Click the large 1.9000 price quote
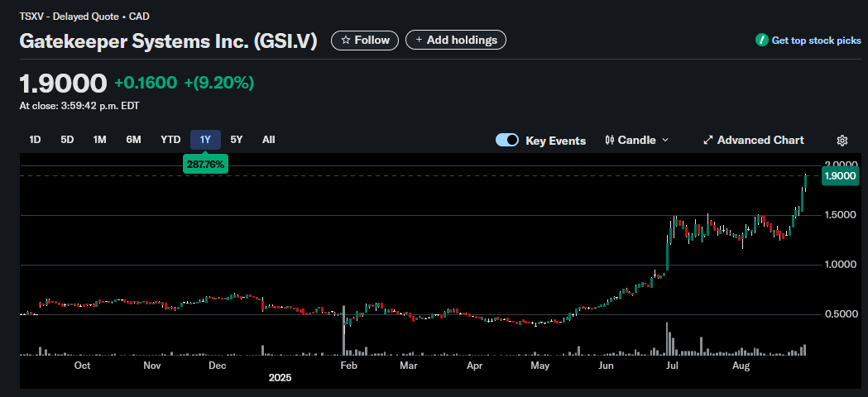 click(63, 84)
